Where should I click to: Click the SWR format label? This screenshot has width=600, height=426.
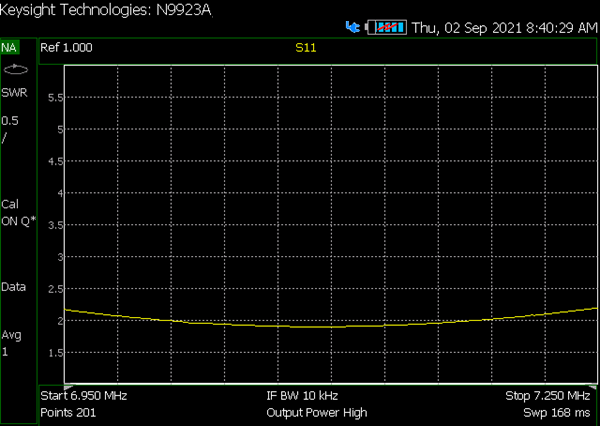(x=15, y=93)
